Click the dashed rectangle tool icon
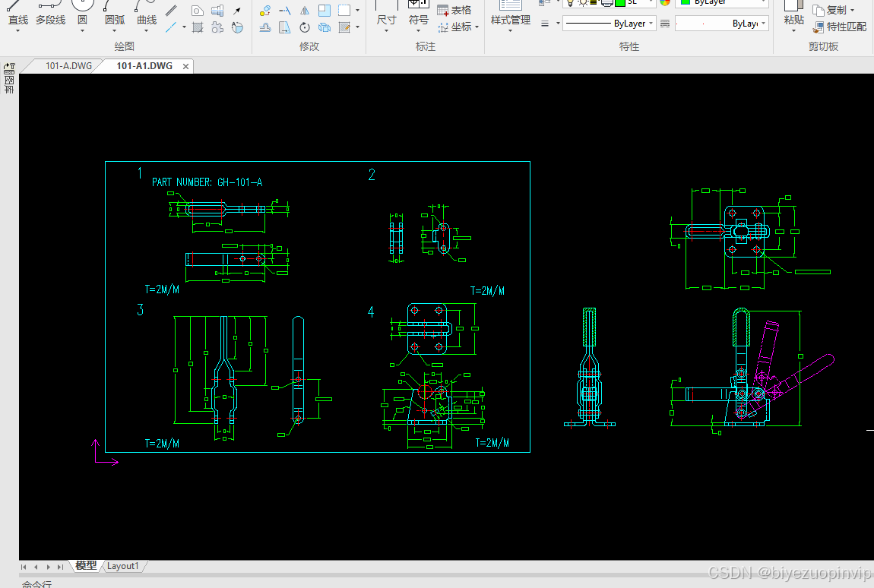Image resolution: width=874 pixels, height=588 pixels. pyautogui.click(x=344, y=11)
